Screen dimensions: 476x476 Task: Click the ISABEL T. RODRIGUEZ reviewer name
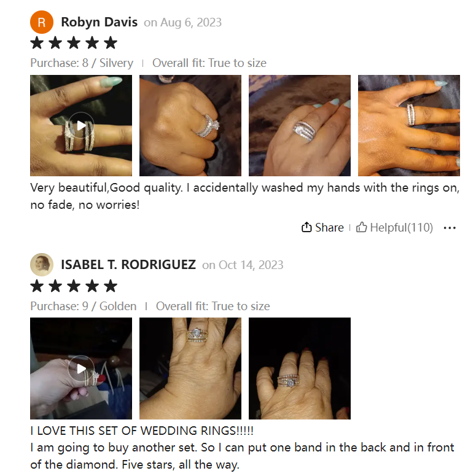click(128, 265)
